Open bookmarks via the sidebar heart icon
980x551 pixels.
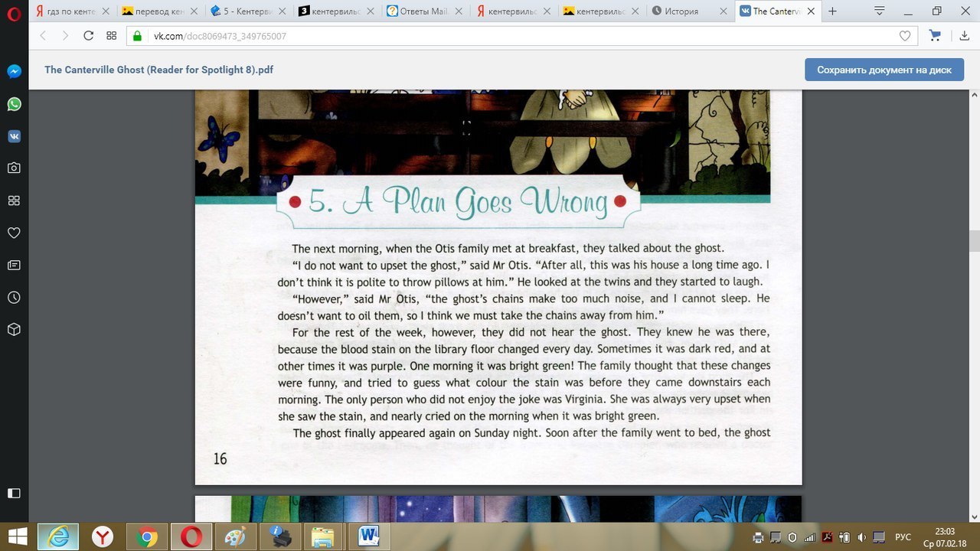pos(14,233)
